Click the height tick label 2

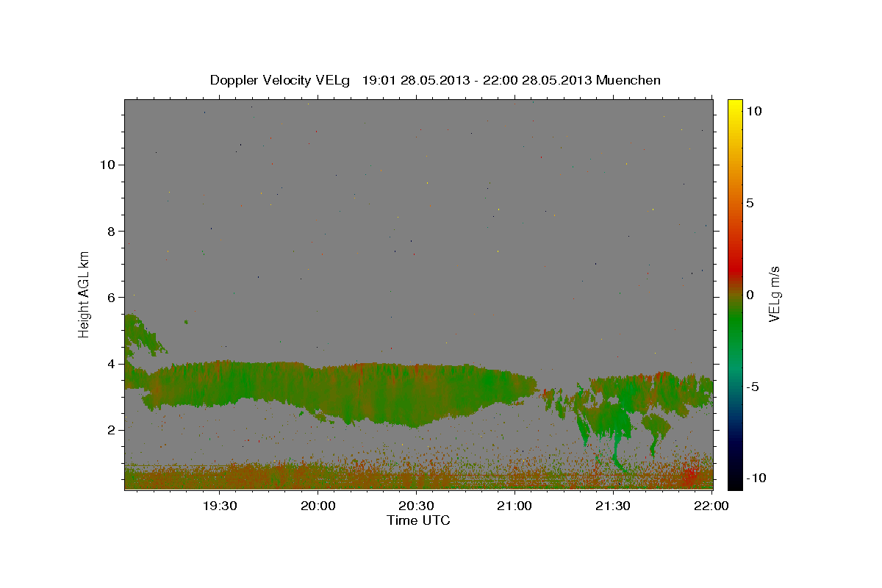coord(112,429)
